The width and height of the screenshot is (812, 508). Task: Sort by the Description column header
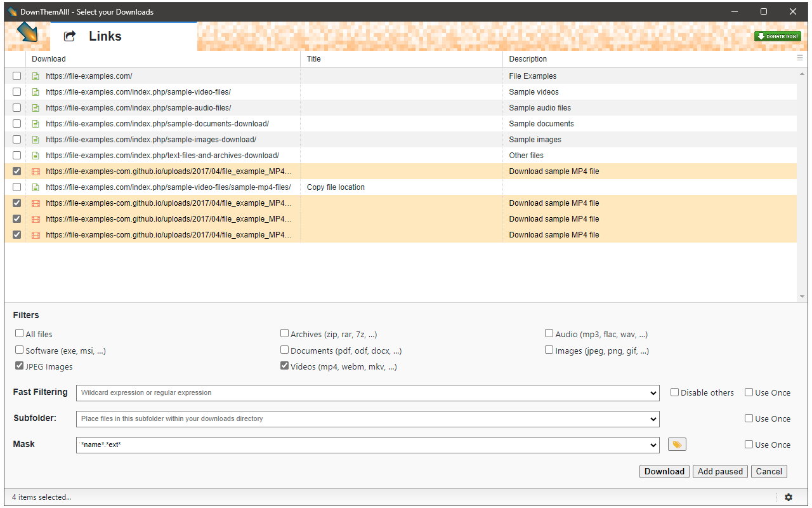pyautogui.click(x=650, y=59)
